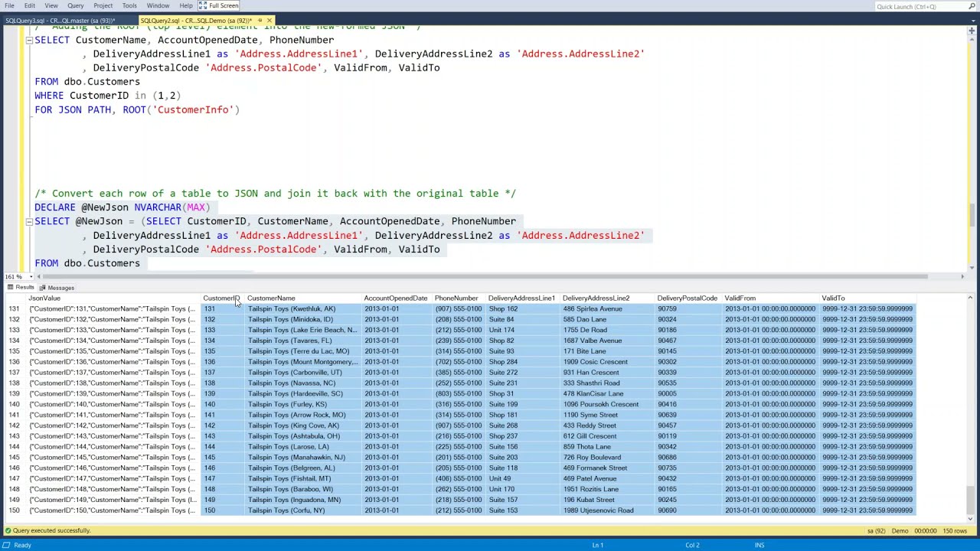This screenshot has width=980, height=551.
Task: Open the Query menu
Action: point(75,5)
